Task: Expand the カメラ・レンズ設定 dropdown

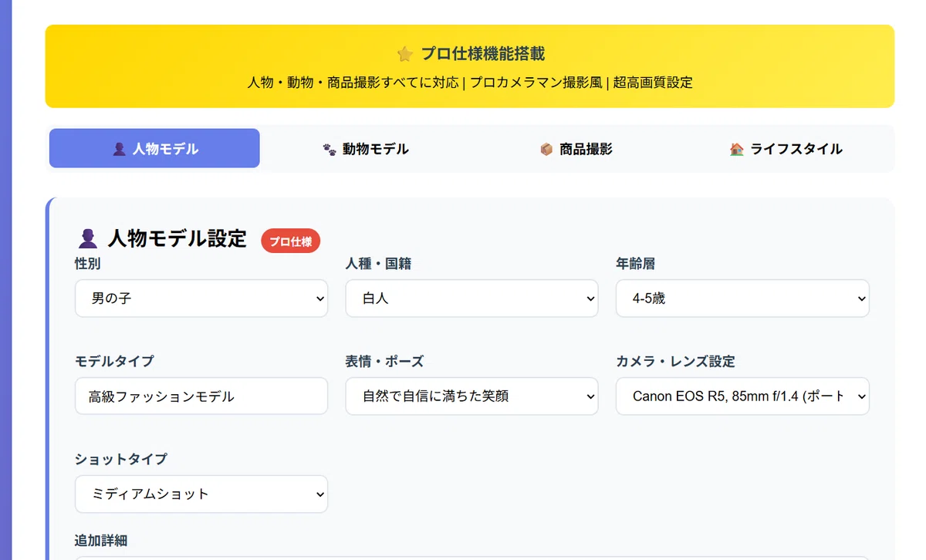Action: 742,396
